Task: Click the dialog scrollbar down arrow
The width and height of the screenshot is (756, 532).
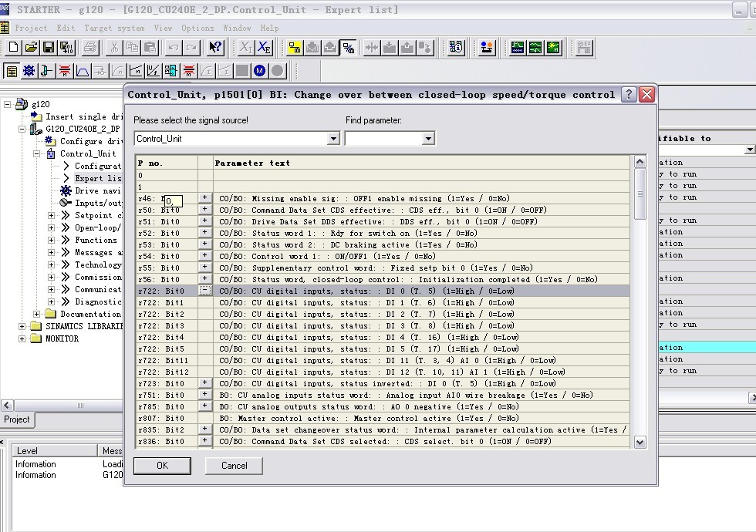Action: point(640,442)
